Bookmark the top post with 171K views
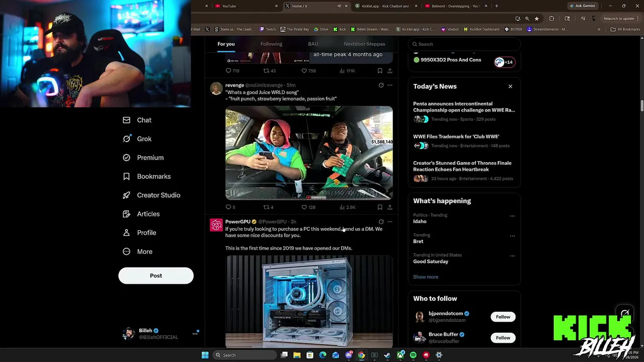The width and height of the screenshot is (644, 362). (380, 71)
